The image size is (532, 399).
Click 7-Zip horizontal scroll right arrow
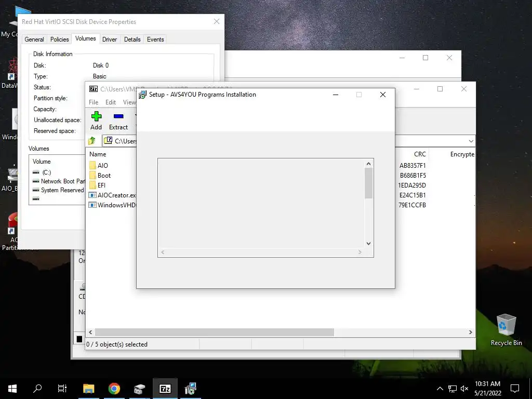(x=471, y=332)
